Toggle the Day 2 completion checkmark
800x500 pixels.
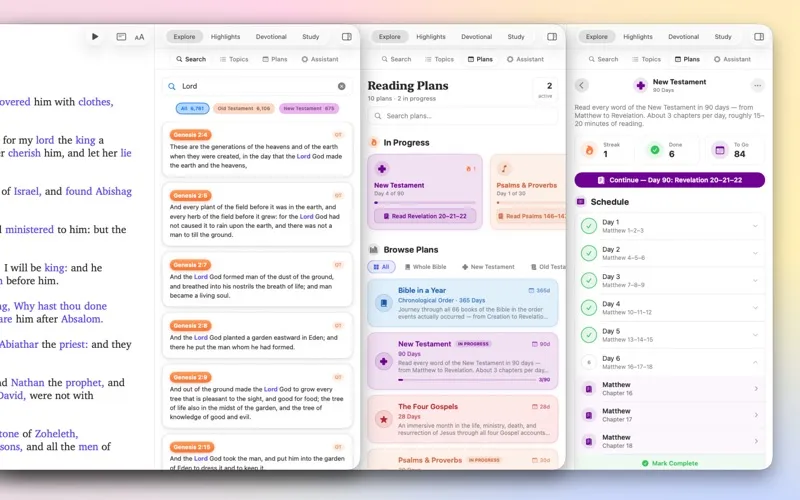pyautogui.click(x=589, y=253)
